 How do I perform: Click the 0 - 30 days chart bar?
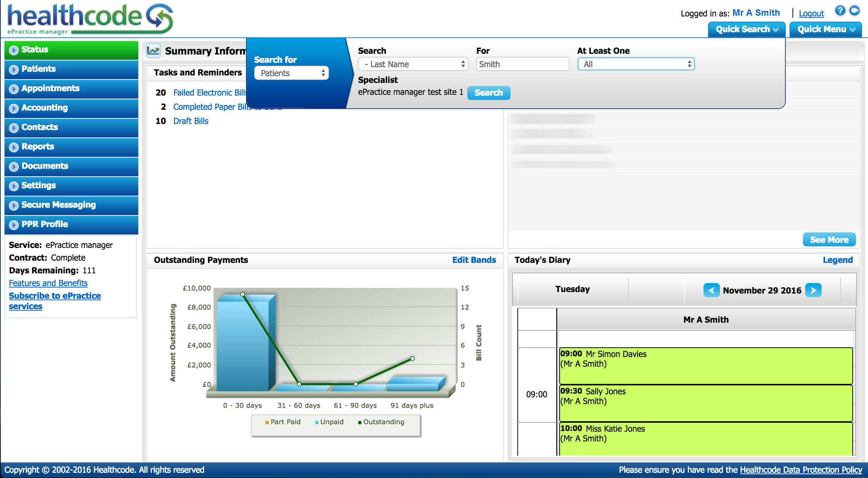click(x=246, y=343)
